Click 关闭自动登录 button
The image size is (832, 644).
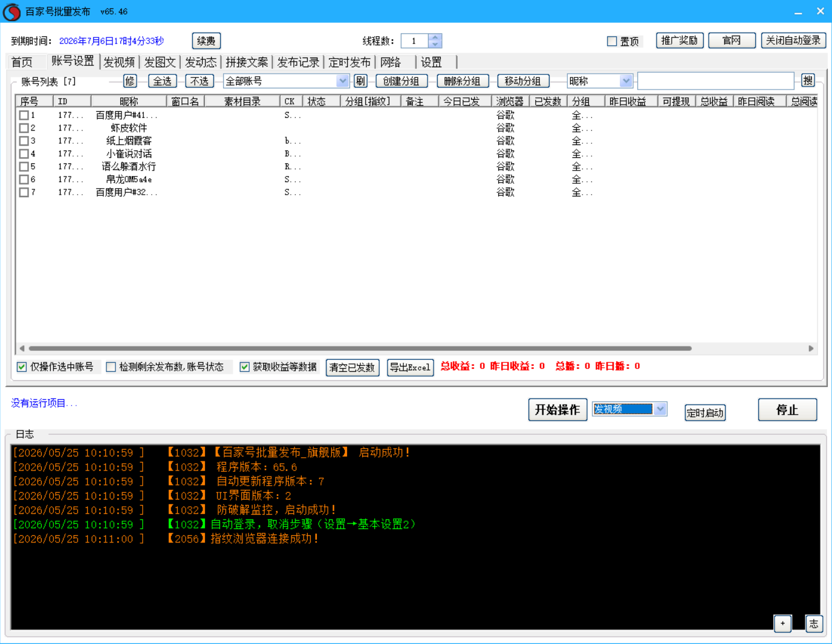(793, 41)
